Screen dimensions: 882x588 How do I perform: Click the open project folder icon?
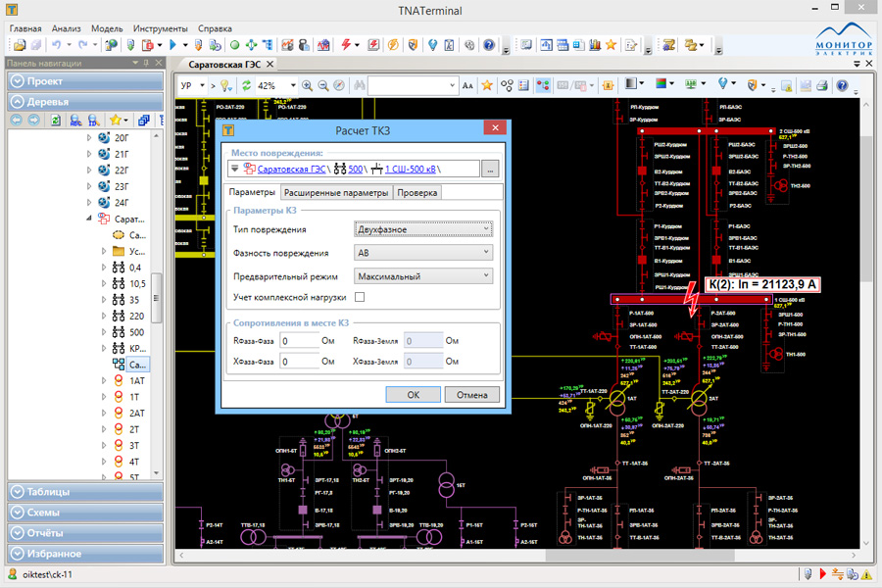coord(20,45)
